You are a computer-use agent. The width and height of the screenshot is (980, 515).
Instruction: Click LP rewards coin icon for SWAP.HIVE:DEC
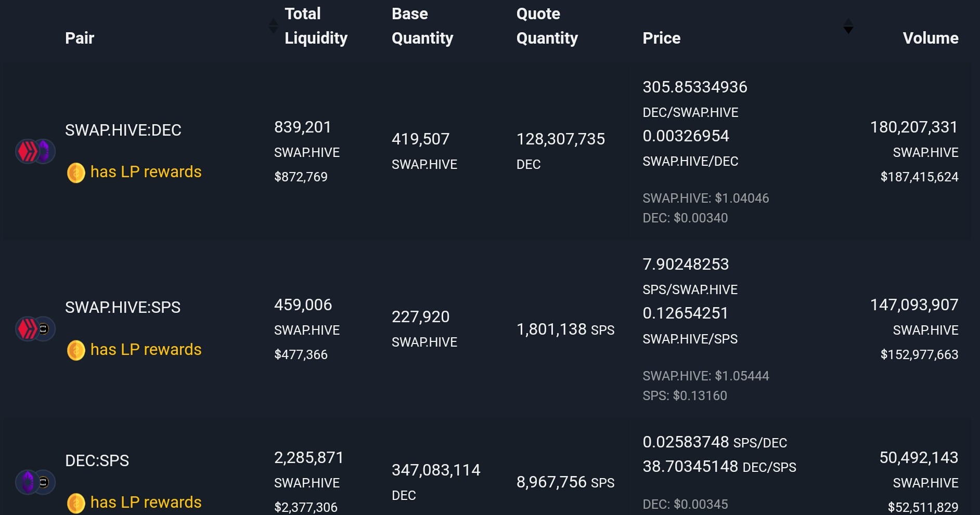point(76,173)
